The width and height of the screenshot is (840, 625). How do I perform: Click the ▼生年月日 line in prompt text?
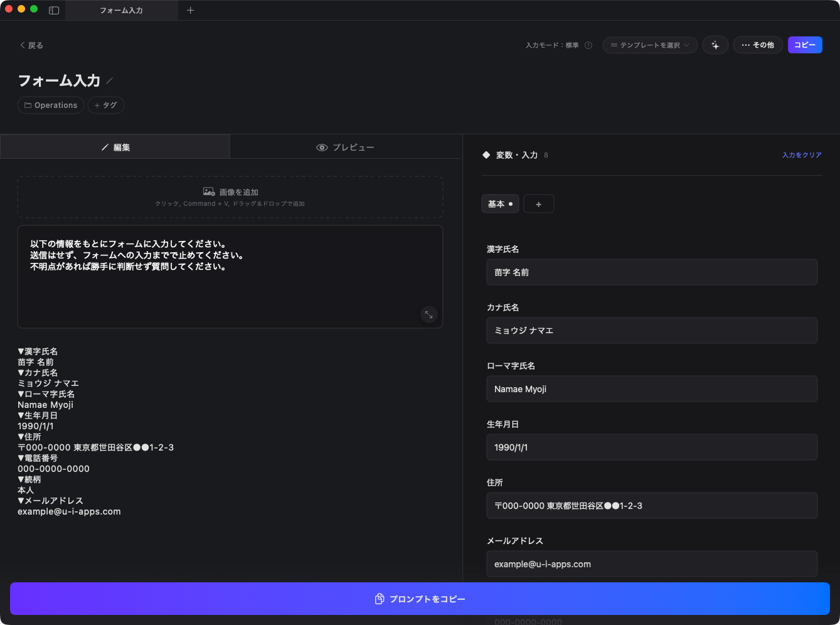click(38, 415)
